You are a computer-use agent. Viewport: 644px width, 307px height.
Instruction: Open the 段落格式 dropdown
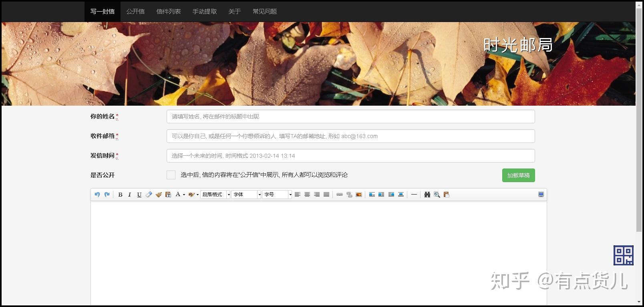click(x=215, y=195)
